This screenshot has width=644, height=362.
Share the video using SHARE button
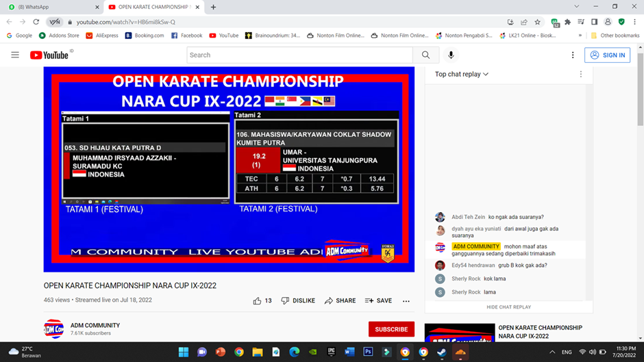tap(340, 300)
